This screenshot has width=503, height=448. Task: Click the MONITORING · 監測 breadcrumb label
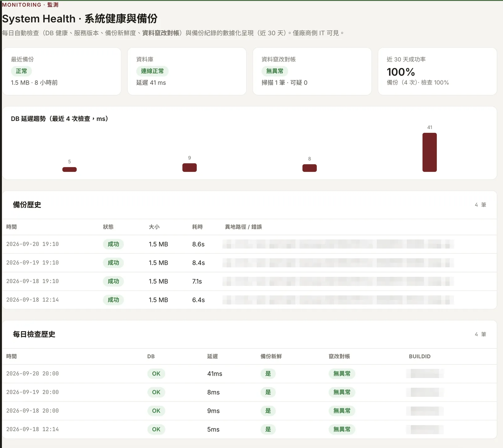(x=30, y=5)
